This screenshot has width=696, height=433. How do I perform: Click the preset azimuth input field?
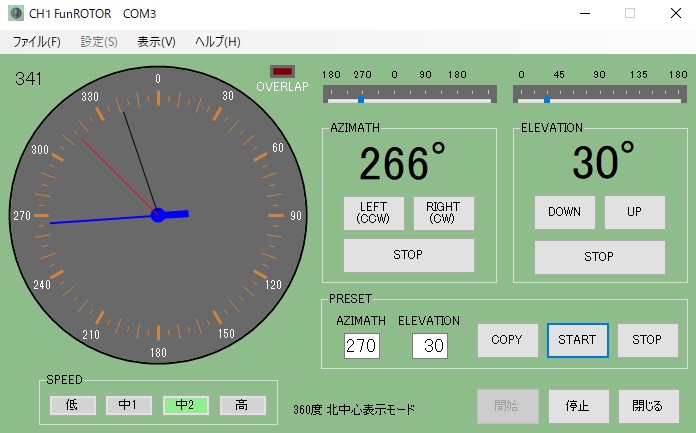(x=361, y=346)
